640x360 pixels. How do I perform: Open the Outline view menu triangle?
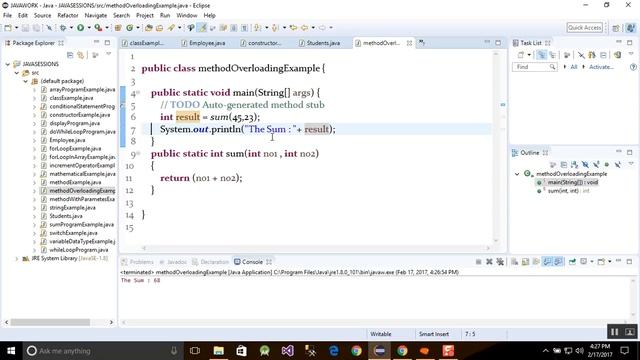click(631, 164)
